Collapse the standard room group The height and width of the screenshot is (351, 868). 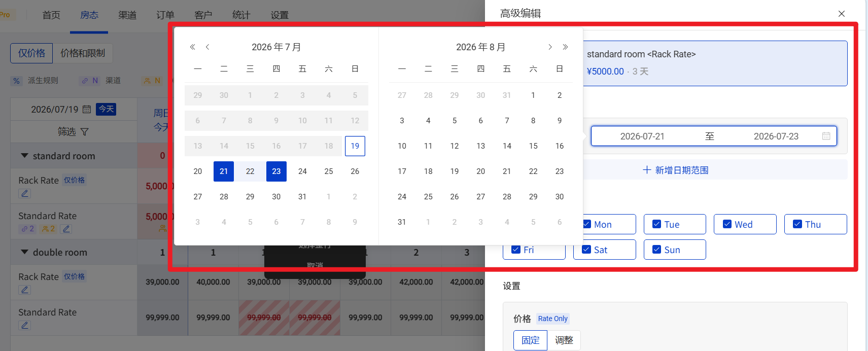24,156
